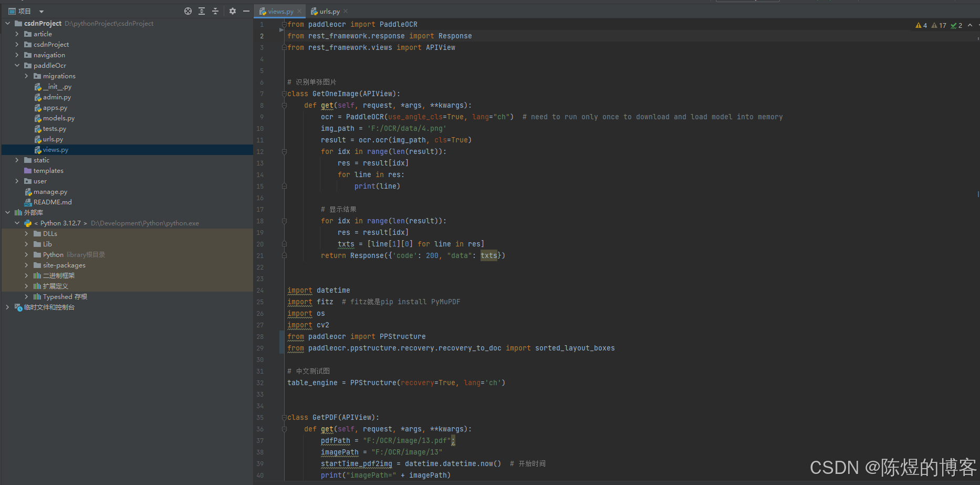Select tests.py file
980x485 pixels.
click(50, 129)
